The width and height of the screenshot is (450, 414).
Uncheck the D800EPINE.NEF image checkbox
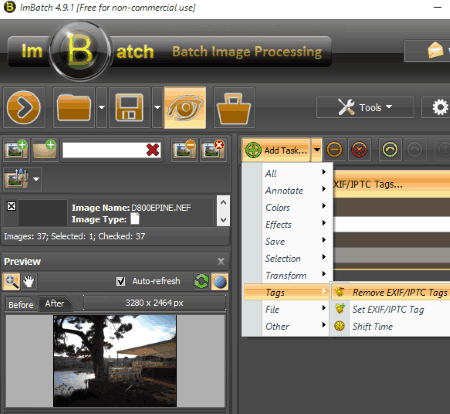coord(11,206)
